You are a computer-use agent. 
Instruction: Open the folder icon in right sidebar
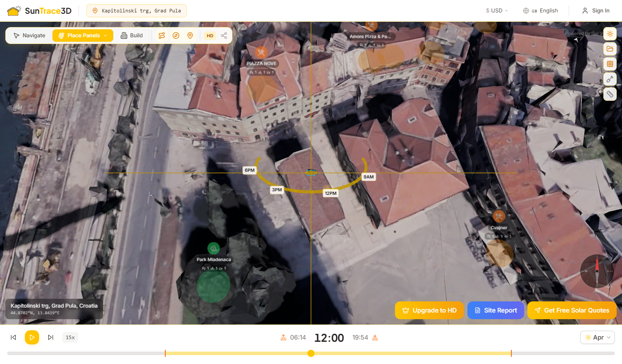(x=610, y=49)
